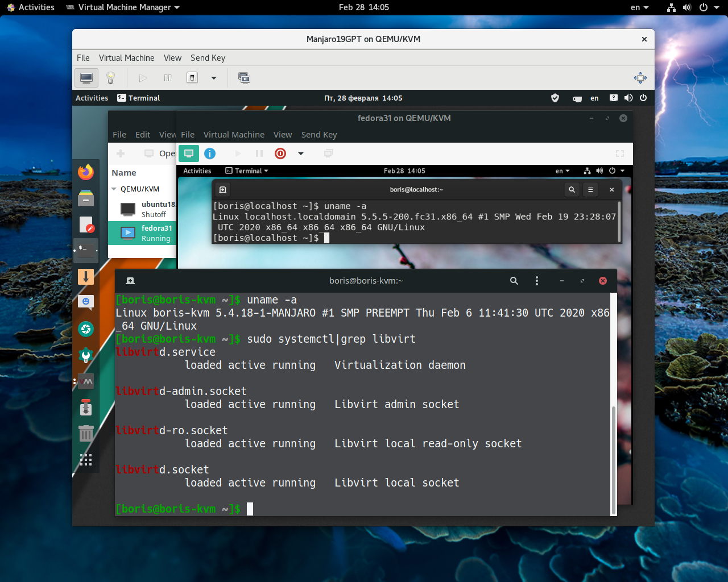Click the fullscreen icon in the fedora31 window

click(619, 153)
